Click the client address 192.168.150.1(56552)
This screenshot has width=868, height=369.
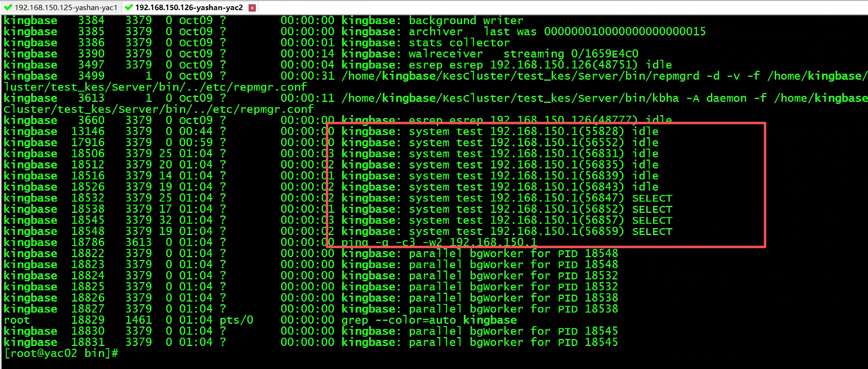(x=557, y=142)
